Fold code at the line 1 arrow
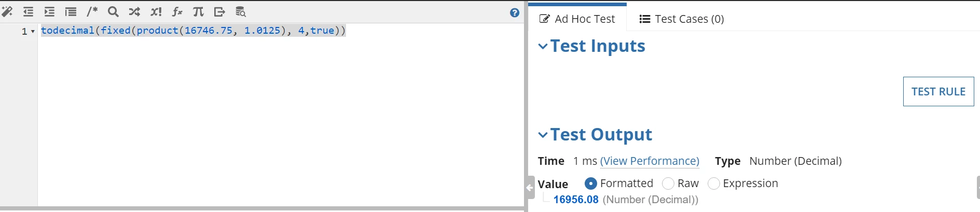Image resolution: width=980 pixels, height=212 pixels. [33, 32]
